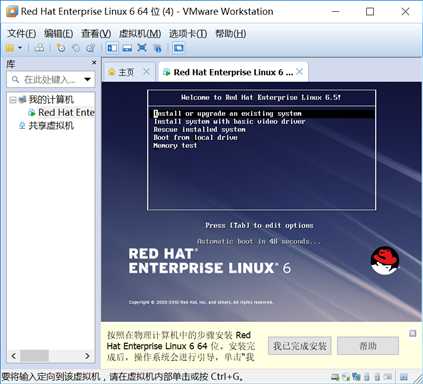Click the hint bar collapse icon

point(412,333)
